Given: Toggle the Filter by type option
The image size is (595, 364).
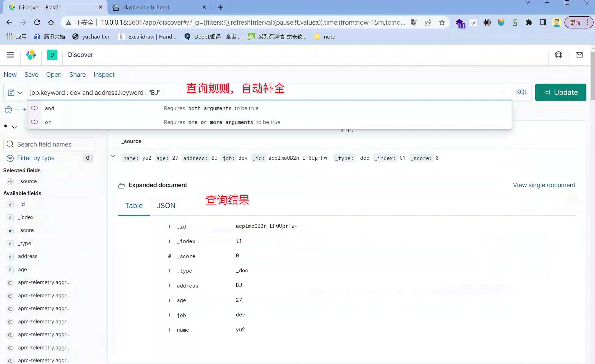Looking at the screenshot, I should tap(36, 158).
